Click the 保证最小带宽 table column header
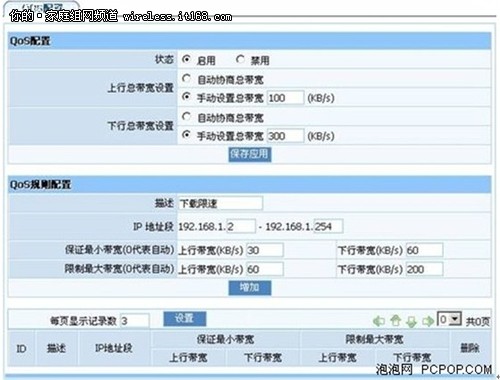500x380 pixels. [x=225, y=339]
